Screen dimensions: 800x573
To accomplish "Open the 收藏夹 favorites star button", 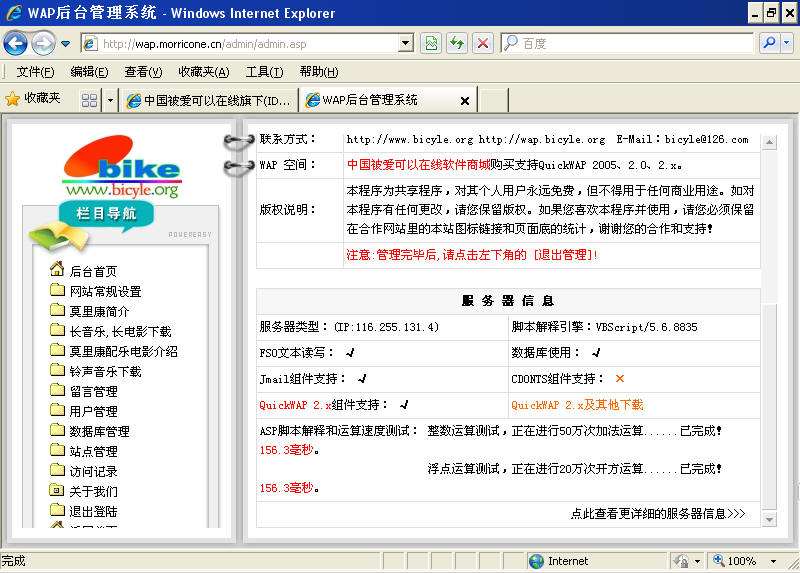I will pos(33,99).
